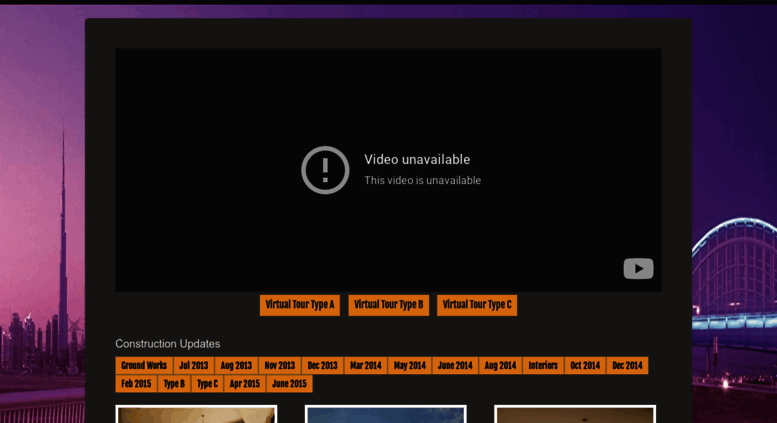Screen dimensions: 777x423
Task: Open the rightmost gallery thumbnail
Action: (x=575, y=414)
